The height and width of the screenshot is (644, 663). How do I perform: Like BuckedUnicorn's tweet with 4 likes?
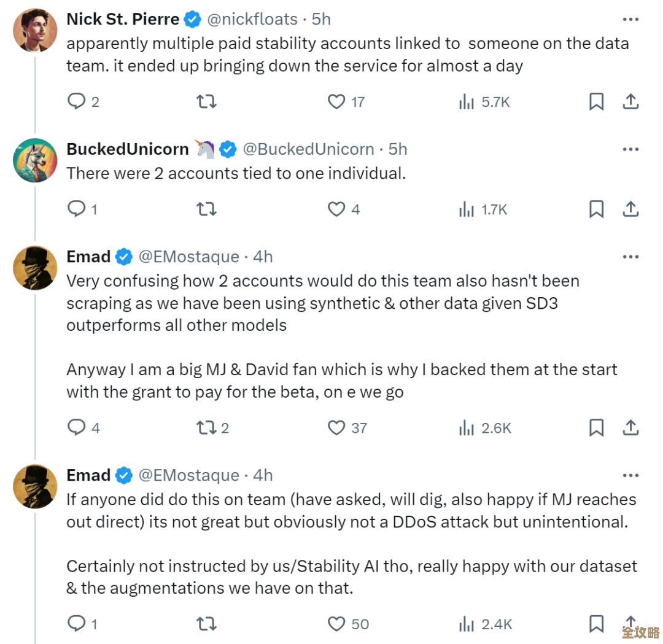336,209
